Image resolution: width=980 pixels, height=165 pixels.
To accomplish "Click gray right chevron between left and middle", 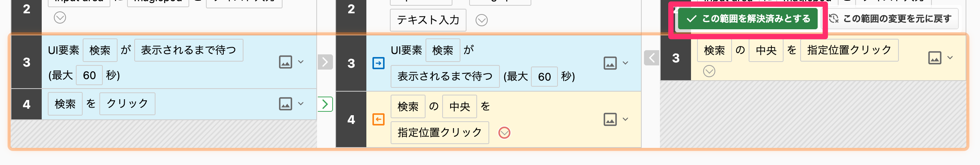I will tap(325, 62).
